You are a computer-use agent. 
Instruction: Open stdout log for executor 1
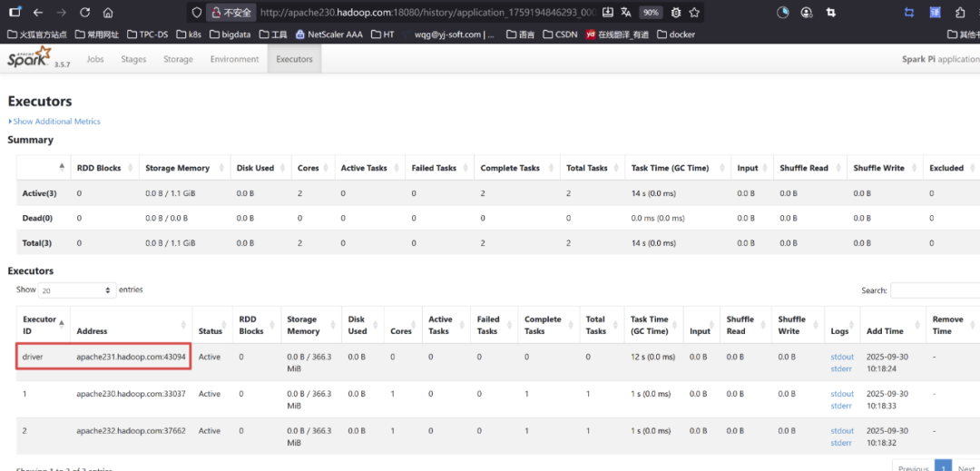[842, 394]
